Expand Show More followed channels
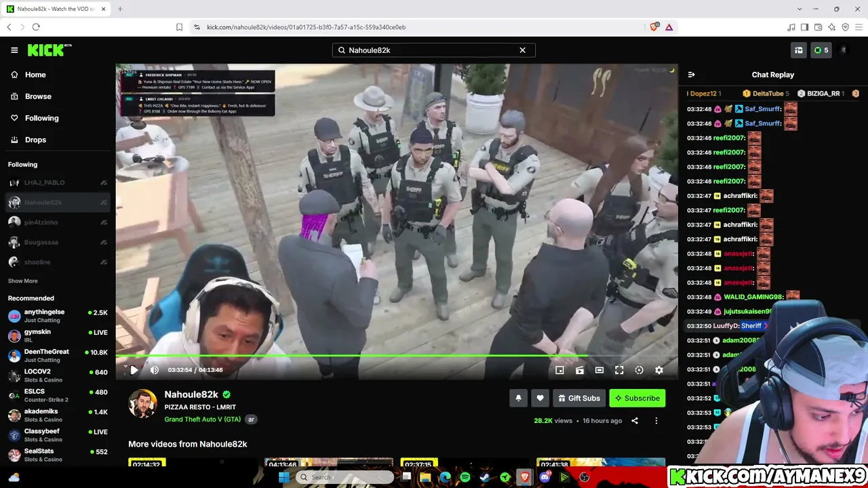 point(23,281)
